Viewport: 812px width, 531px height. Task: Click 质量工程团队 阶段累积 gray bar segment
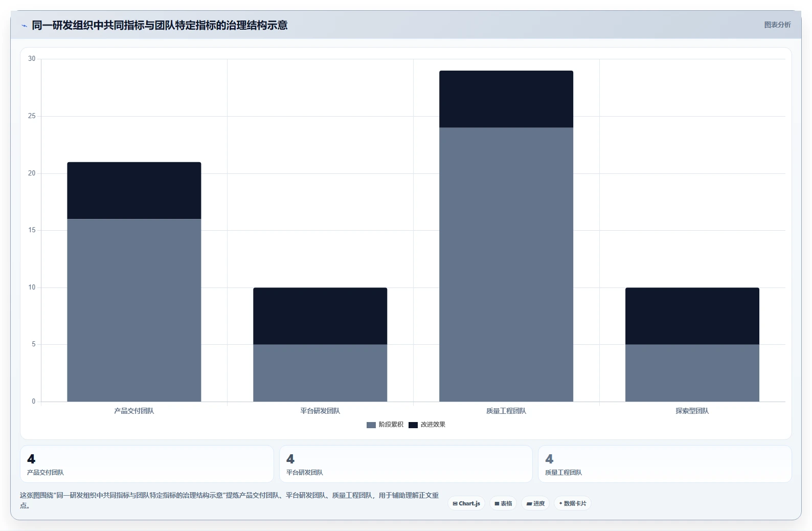click(506, 264)
